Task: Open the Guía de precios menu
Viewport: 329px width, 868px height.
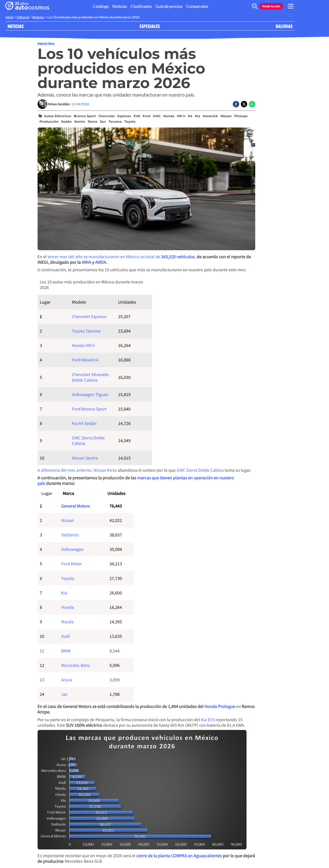Action: [x=169, y=6]
